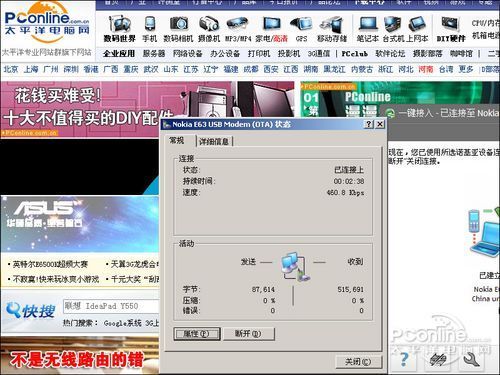Open the 数码世界 category icon
The height and width of the screenshot is (375, 500).
point(119,24)
